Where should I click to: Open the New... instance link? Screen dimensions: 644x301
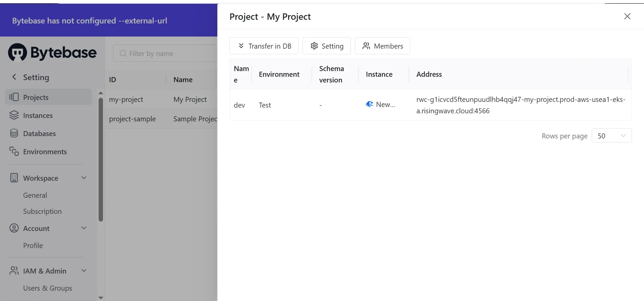tap(385, 105)
